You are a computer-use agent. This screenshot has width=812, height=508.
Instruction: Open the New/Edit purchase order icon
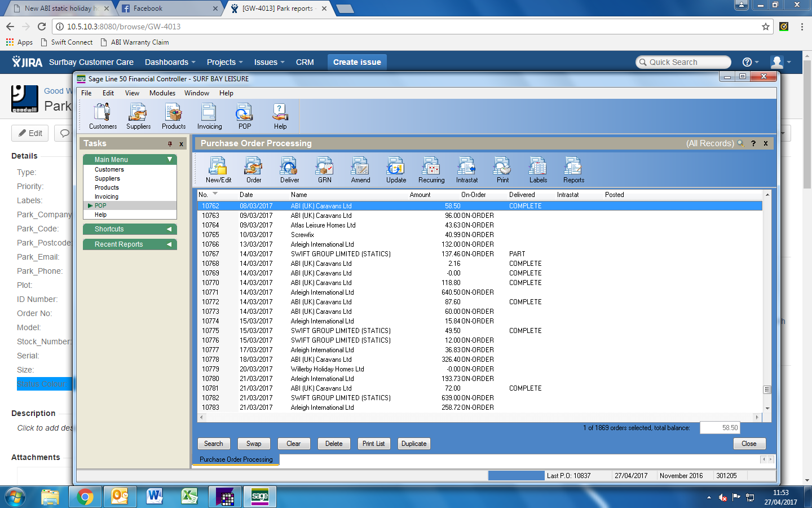pos(218,169)
